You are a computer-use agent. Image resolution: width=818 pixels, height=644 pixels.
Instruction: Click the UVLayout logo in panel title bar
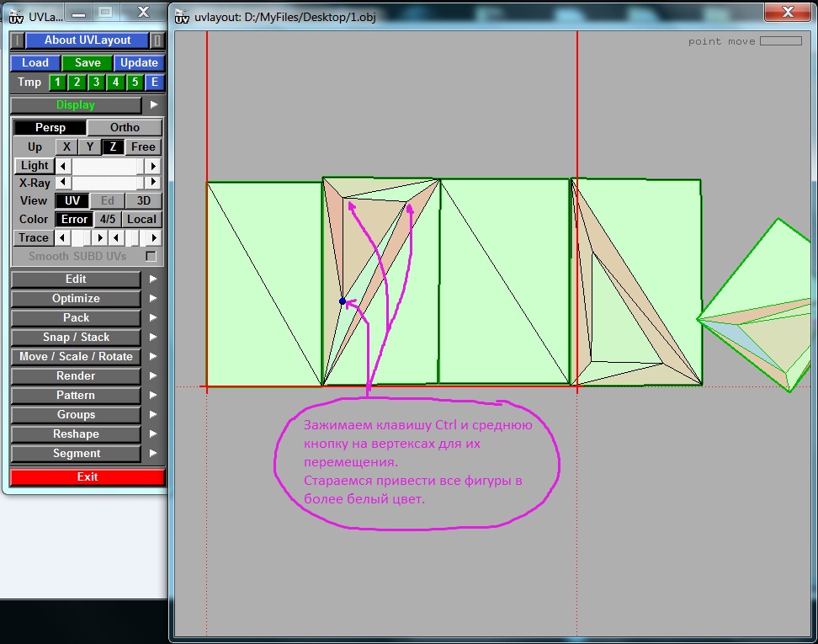(x=14, y=14)
